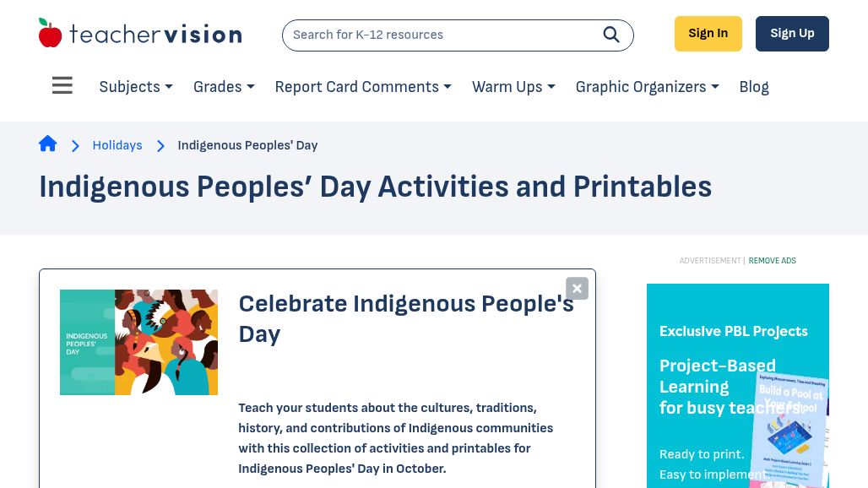The image size is (868, 488).
Task: Expand the Subjects dropdown menu
Action: [x=136, y=87]
